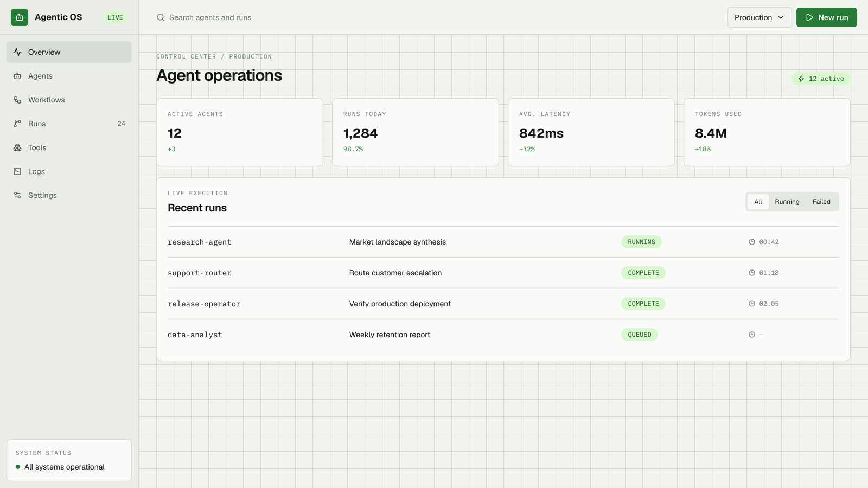This screenshot has height=488, width=868.
Task: Show only Failed runs
Action: (821, 202)
